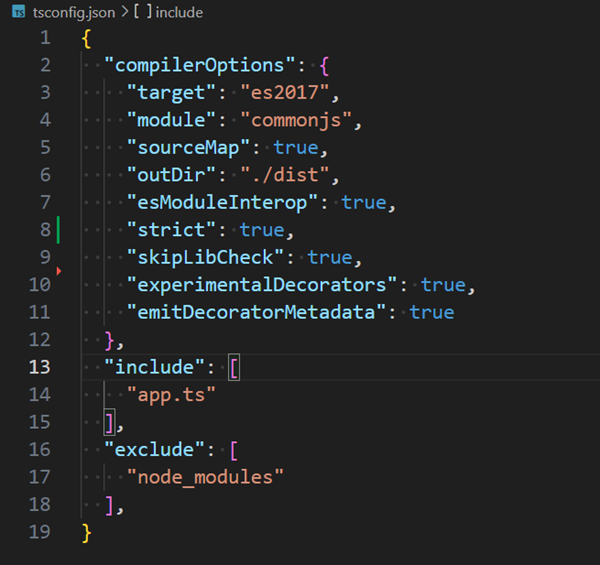Click the closing bracket on line 18
Image resolution: width=600 pixels, height=565 pixels.
coord(109,505)
